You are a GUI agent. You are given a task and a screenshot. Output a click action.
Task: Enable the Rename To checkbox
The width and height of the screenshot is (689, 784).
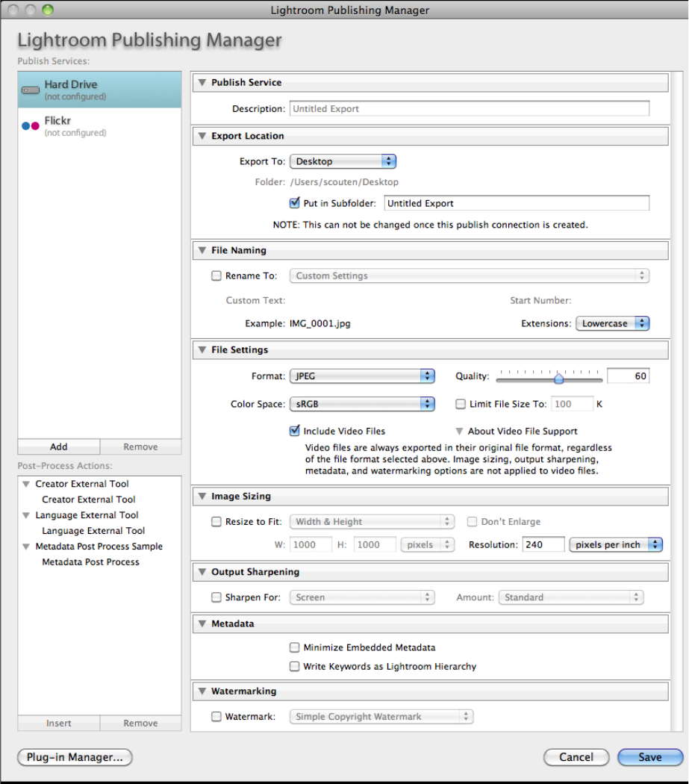pos(216,276)
